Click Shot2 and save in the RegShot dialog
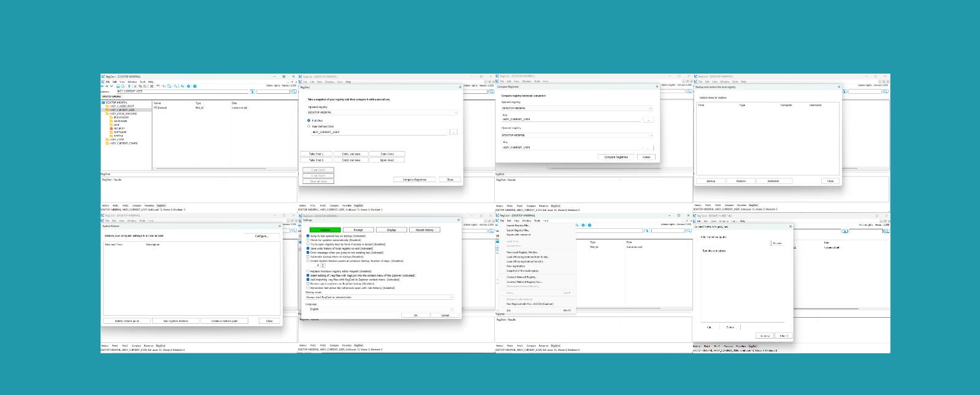Image resolution: width=980 pixels, height=395 pixels. coord(351,160)
